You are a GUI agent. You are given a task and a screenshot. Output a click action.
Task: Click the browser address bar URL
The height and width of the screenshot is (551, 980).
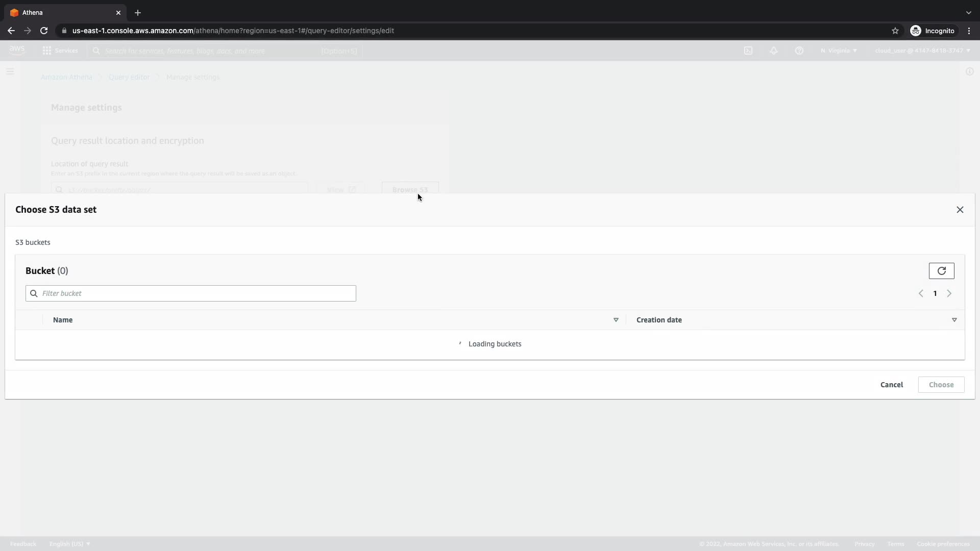233,31
